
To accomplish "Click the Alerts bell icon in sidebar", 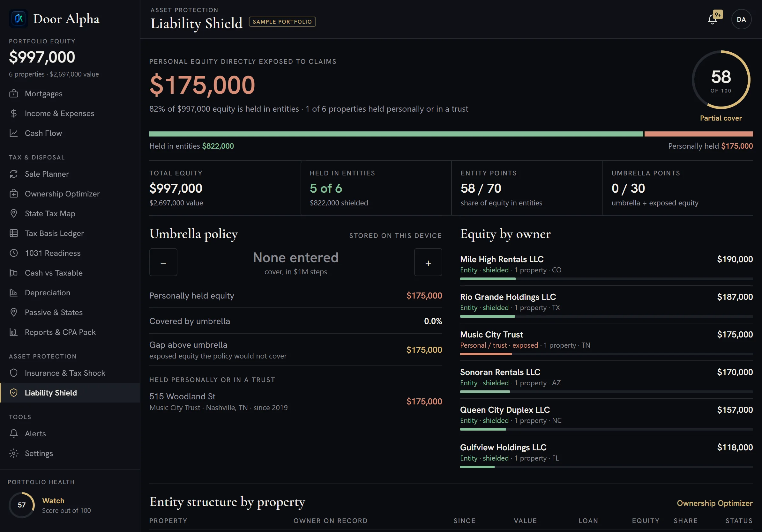I will click(14, 433).
